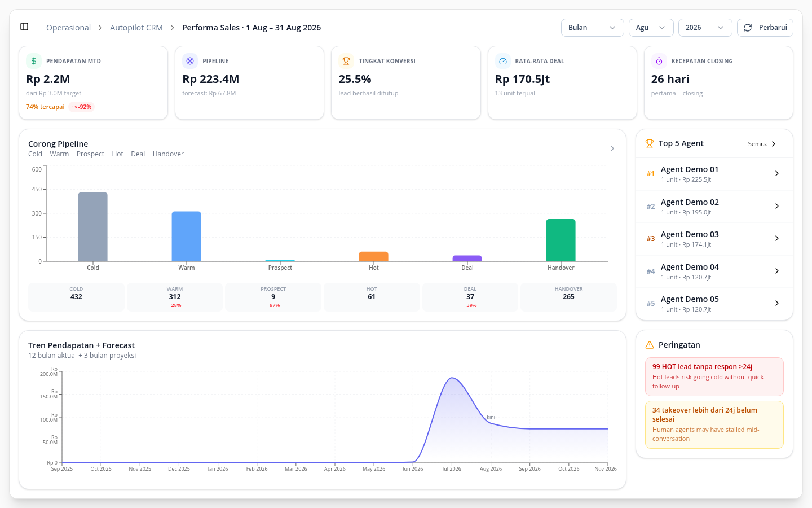812x508 pixels.
Task: Click the warning triangle icon beside Peringatan
Action: click(x=650, y=345)
